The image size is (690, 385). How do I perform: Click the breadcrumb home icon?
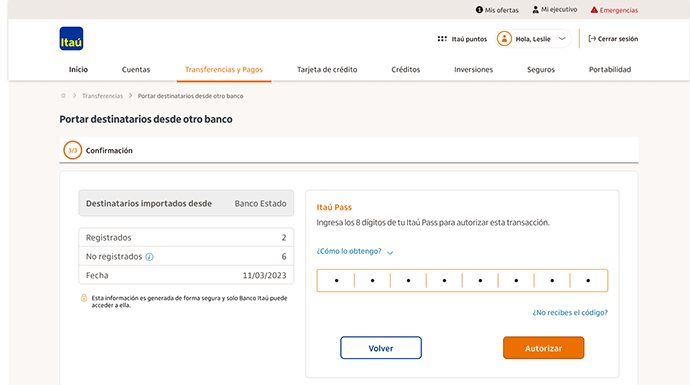click(x=63, y=95)
